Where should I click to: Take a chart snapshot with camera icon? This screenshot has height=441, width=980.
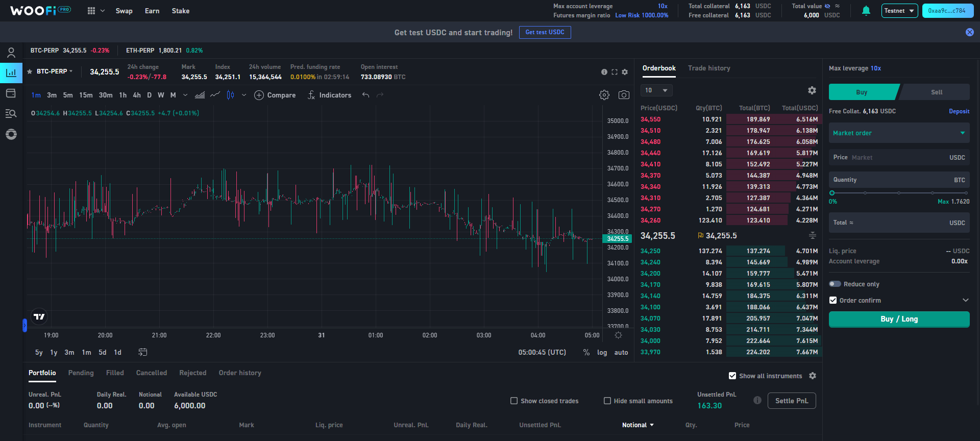pos(624,95)
